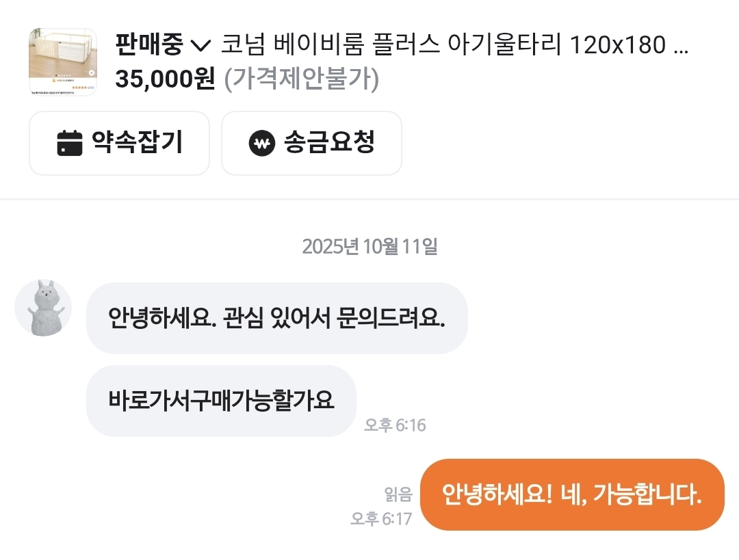Select the message 바로가서구매가능할가요
739x560 pixels.
221,401
